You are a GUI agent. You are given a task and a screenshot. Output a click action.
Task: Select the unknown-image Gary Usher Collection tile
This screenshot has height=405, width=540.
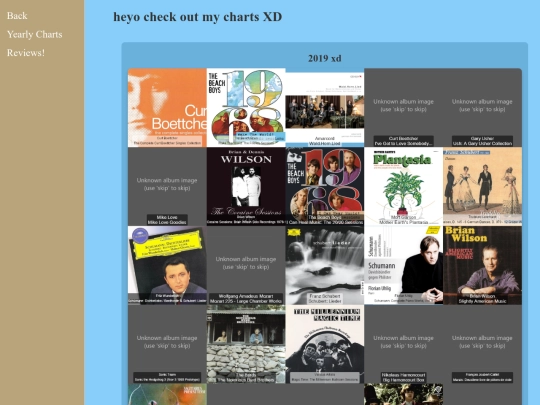(482, 108)
